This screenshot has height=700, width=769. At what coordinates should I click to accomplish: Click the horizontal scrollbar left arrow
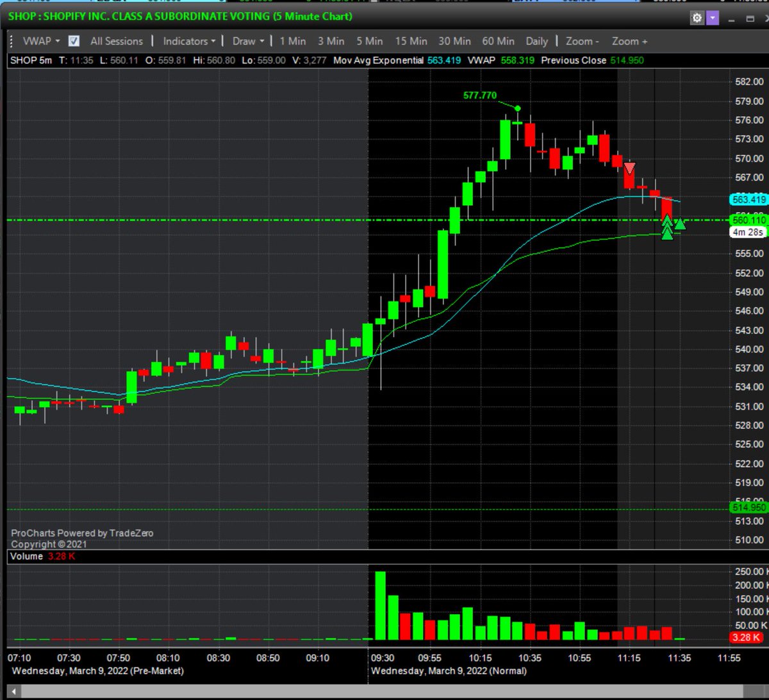click(13, 692)
